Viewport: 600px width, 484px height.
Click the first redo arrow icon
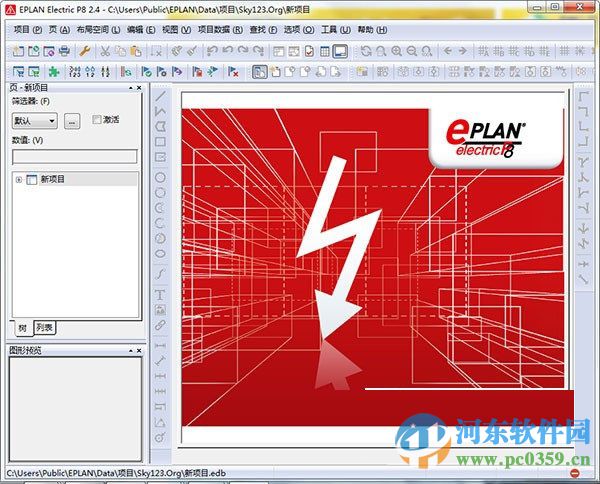coord(243,51)
